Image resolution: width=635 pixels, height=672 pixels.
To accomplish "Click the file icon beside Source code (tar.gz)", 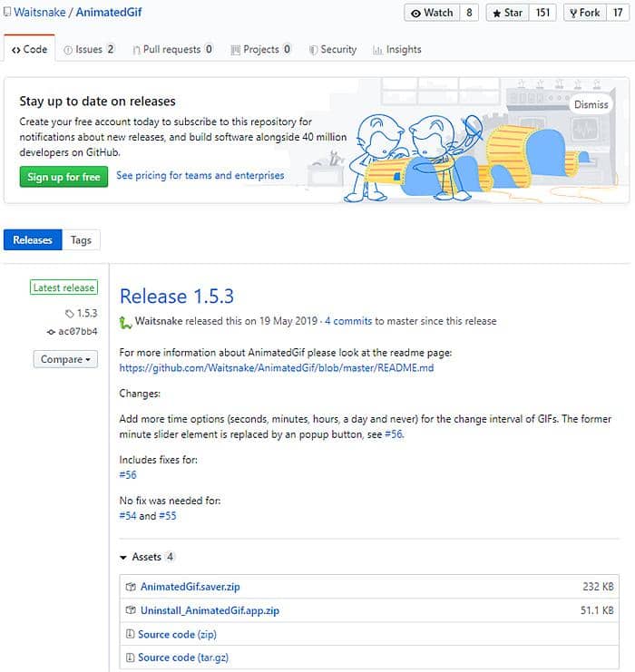I will [x=130, y=657].
